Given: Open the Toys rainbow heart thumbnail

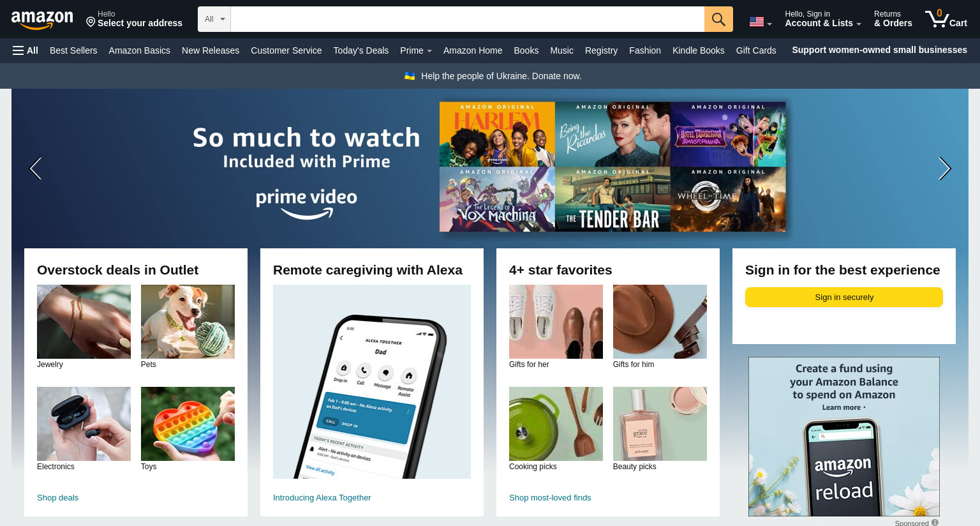Looking at the screenshot, I should [188, 424].
